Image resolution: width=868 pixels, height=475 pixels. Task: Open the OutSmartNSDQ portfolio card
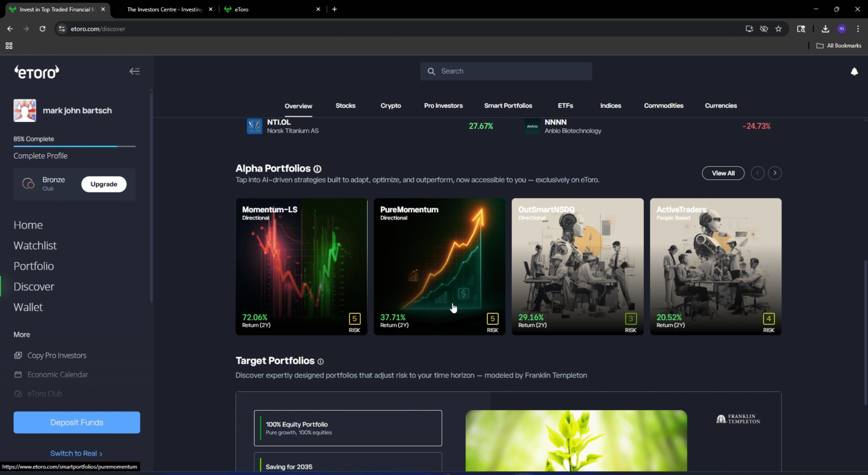577,267
